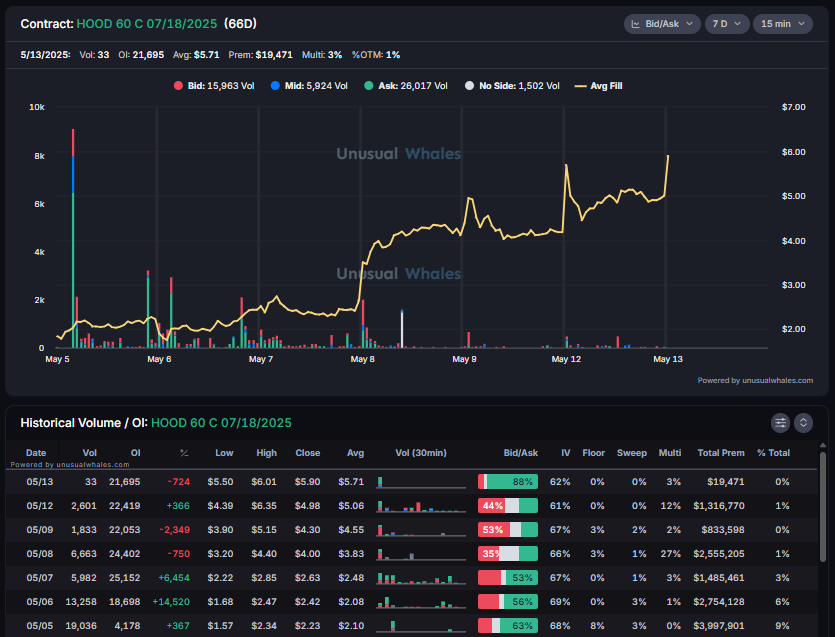Image resolution: width=835 pixels, height=637 pixels.
Task: Click the 05/05 bid/ask bar showing 63%
Action: [507, 625]
